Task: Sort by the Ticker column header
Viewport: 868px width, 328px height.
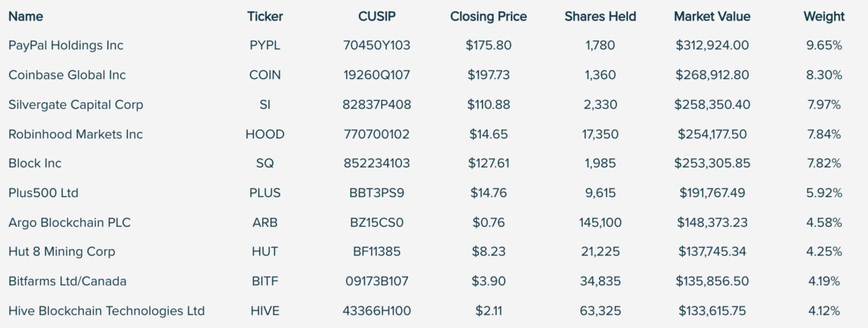Action: click(265, 16)
